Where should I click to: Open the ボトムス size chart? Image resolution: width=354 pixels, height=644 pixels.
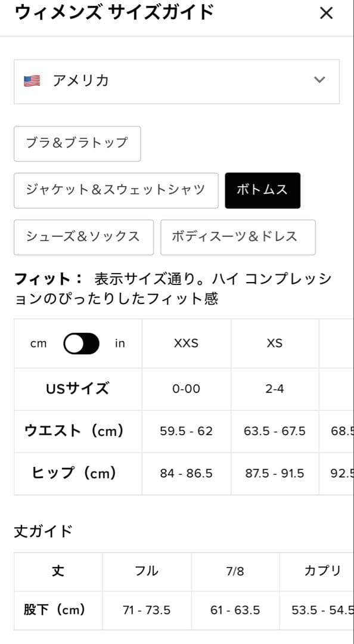[x=262, y=190]
